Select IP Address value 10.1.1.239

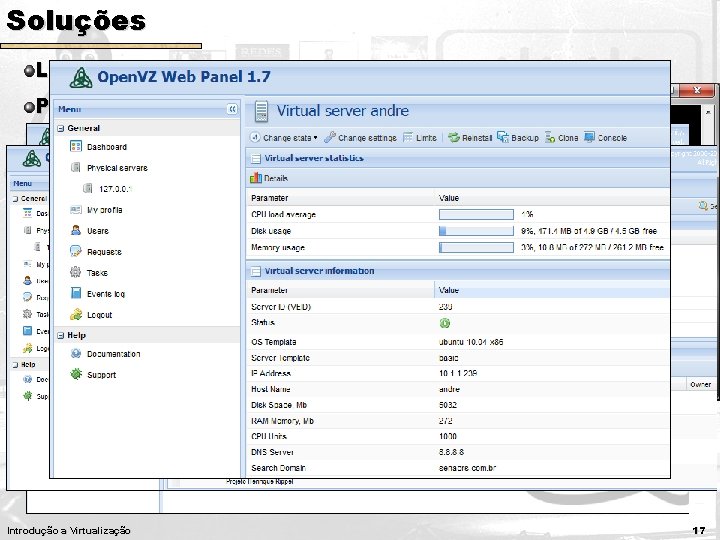pyautogui.click(x=458, y=373)
